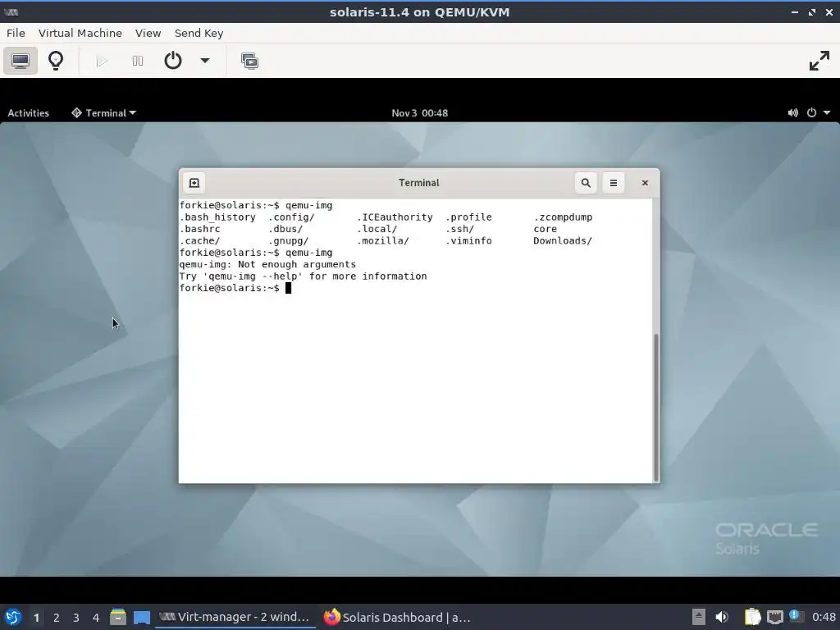Screen dimensions: 840x630
Task: Open the Terminal search magnifier
Action: (x=586, y=183)
